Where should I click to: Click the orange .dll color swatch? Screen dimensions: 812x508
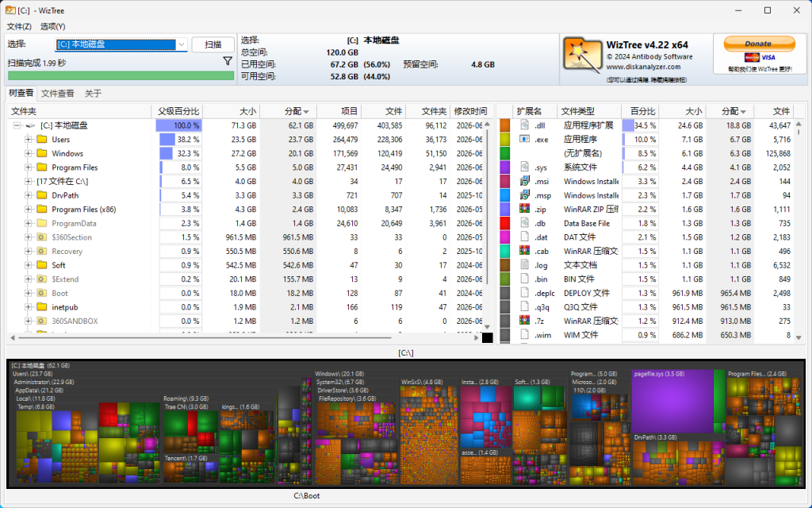pos(504,125)
